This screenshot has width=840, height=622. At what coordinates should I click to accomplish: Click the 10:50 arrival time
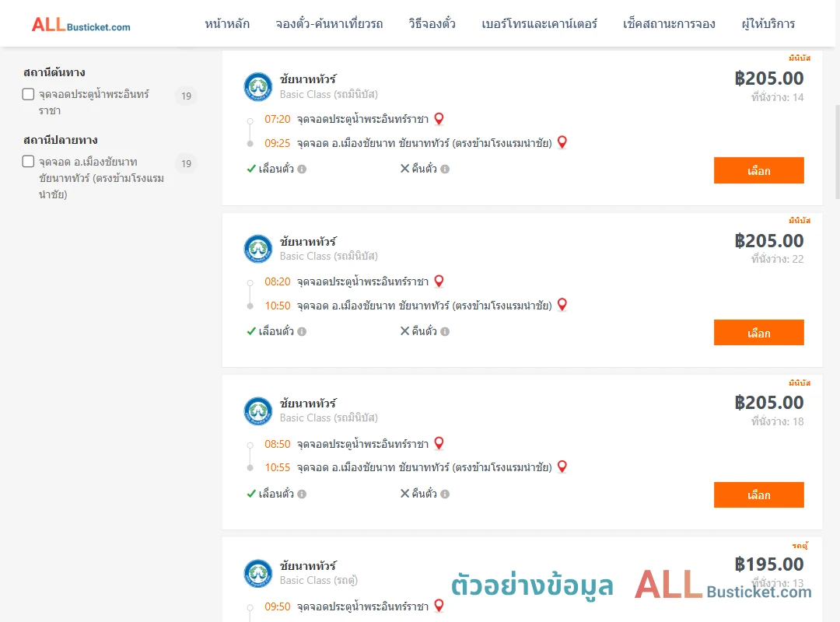point(277,306)
